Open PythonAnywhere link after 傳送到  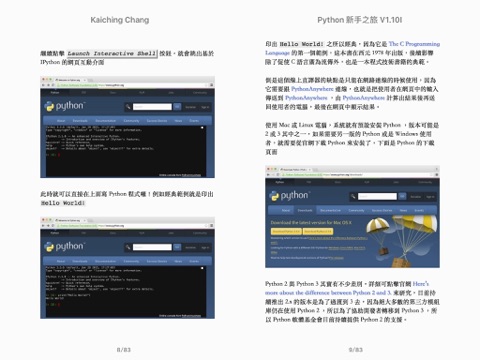306,98
